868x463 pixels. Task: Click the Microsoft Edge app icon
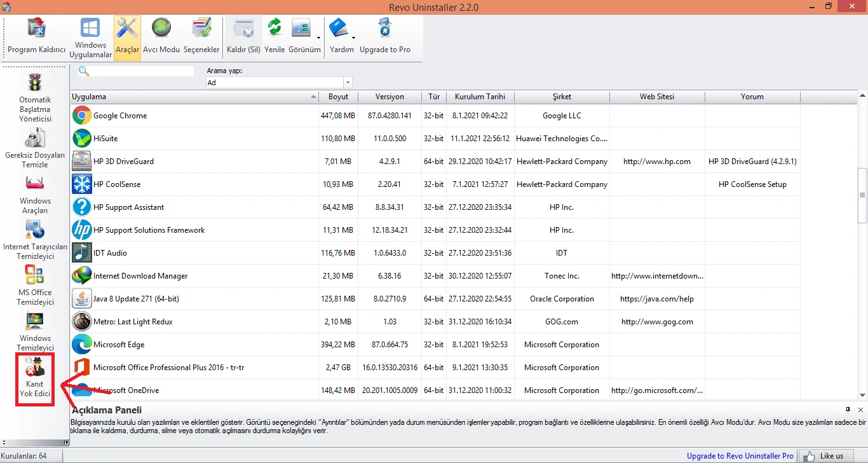(82, 345)
